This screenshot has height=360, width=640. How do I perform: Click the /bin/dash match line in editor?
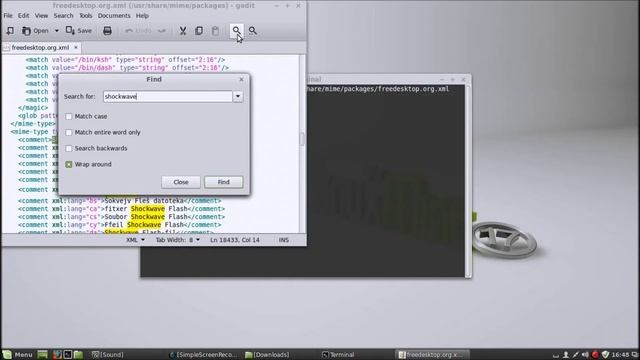coord(127,68)
